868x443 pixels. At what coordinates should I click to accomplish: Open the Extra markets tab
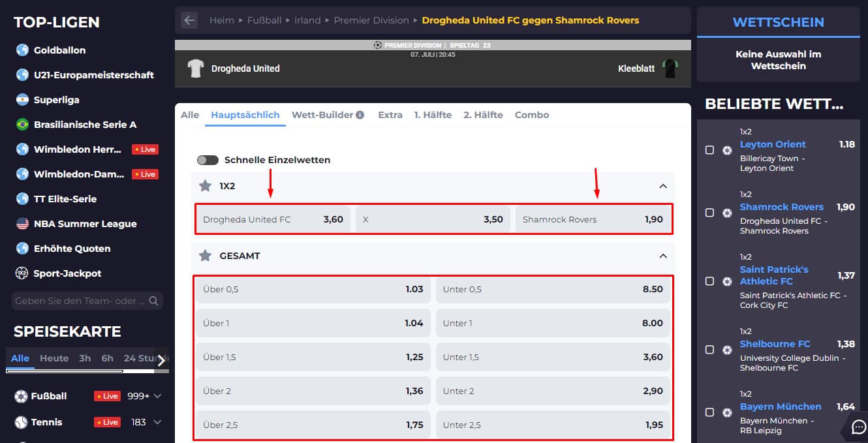pyautogui.click(x=390, y=115)
